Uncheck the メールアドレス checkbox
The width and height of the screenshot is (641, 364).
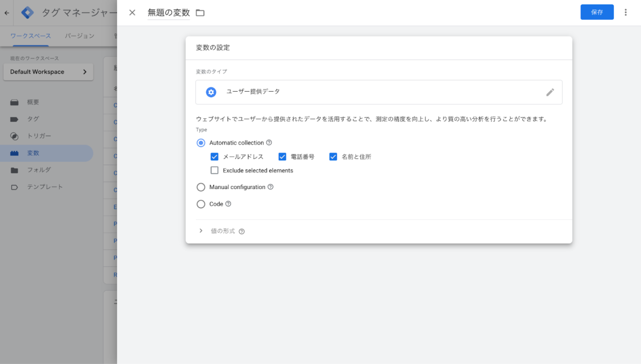click(215, 157)
